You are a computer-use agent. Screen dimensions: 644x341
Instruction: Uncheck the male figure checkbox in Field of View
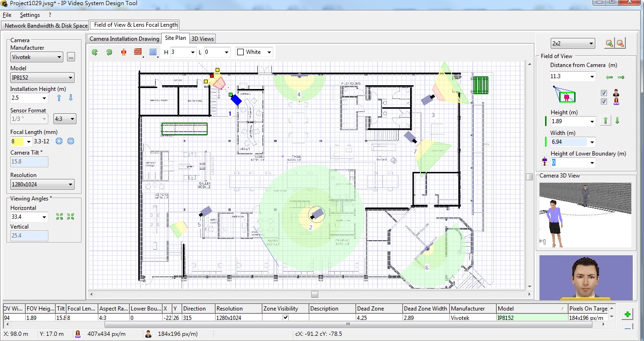click(604, 93)
